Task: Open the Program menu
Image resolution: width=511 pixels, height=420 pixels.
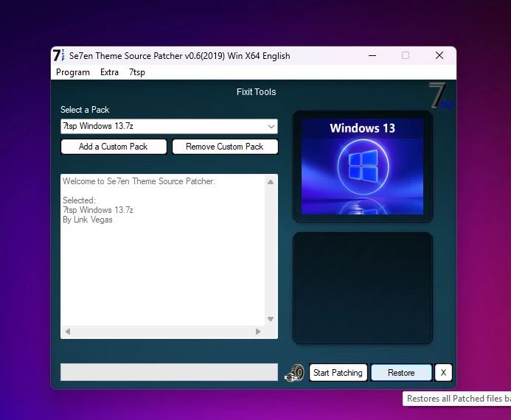Action: [x=73, y=72]
